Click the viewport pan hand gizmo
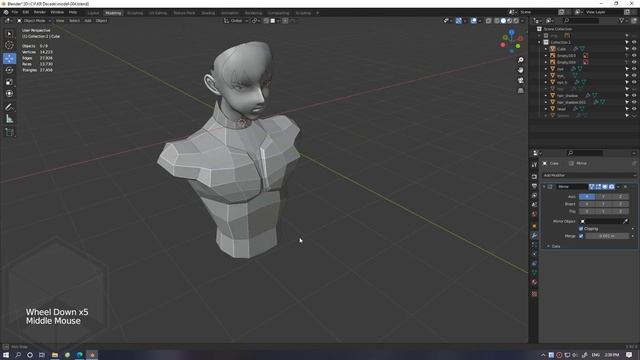Viewport: 640px width, 360px height. click(521, 70)
